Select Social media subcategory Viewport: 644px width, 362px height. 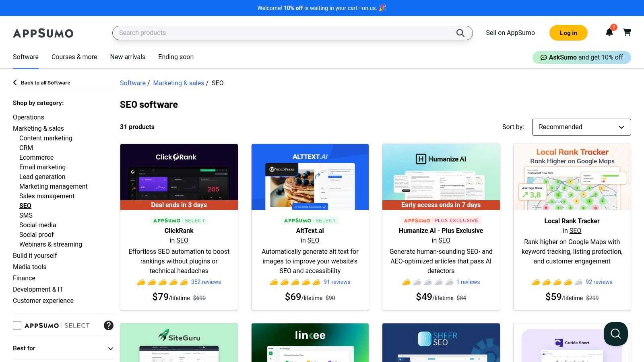tap(37, 225)
